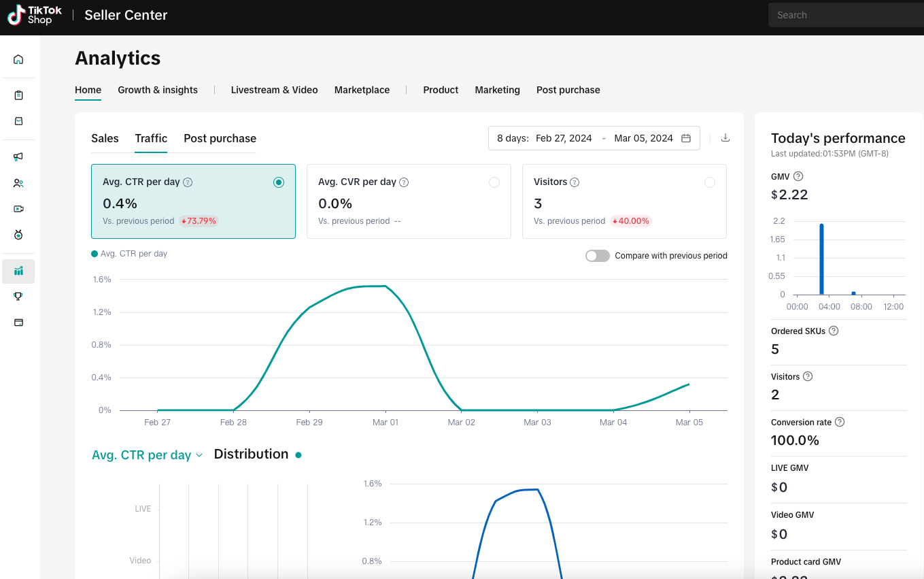924x579 pixels.
Task: Click the help icon next to GMV
Action: click(798, 177)
